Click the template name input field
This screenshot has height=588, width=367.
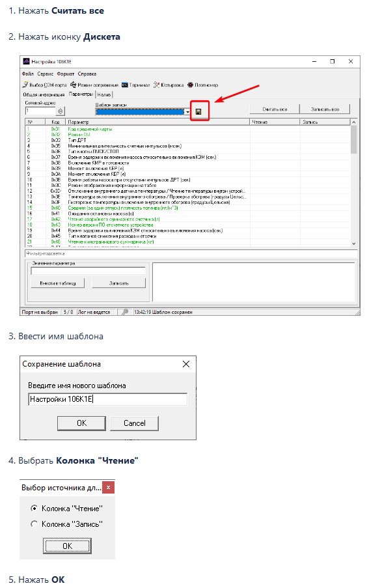(108, 399)
